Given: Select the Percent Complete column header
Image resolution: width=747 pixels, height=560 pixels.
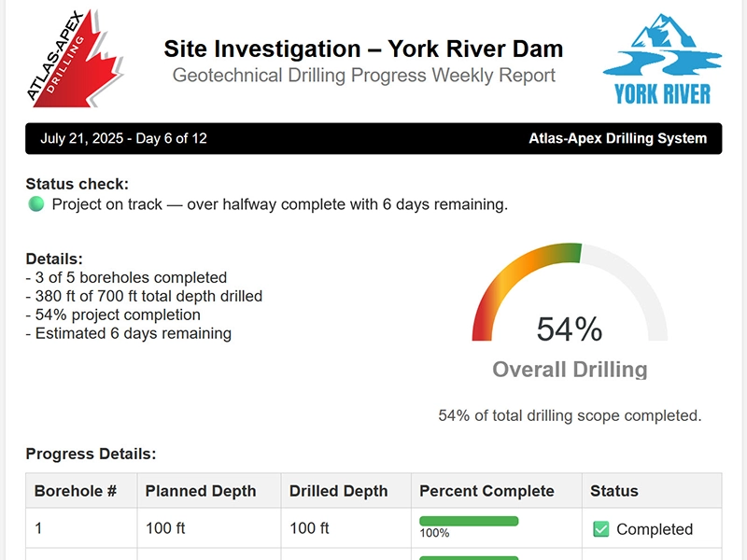Looking at the screenshot, I should pyautogui.click(x=486, y=491).
